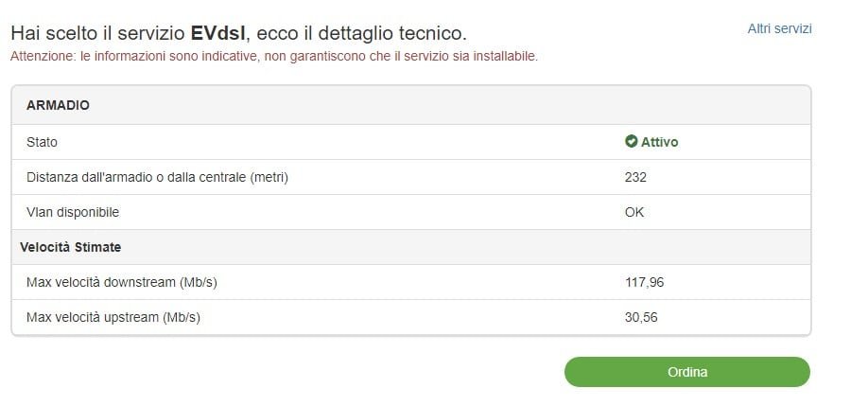Click the Vlan OK value
The width and height of the screenshot is (868, 406).
(634, 212)
